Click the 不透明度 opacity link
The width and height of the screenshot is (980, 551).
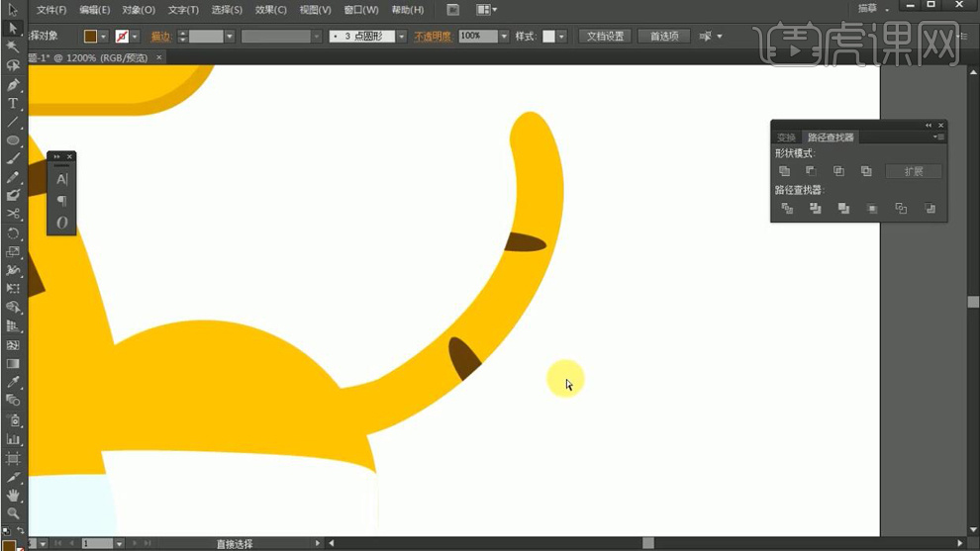[432, 37]
